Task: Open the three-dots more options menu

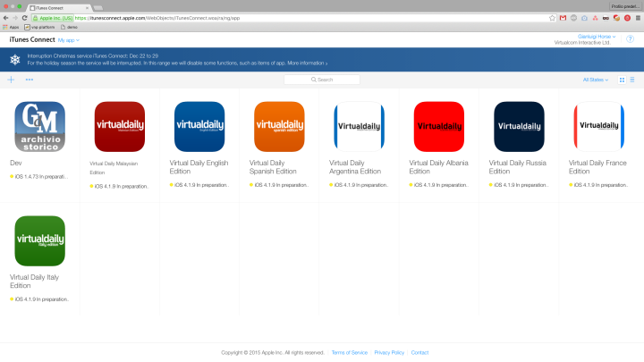Action: [x=30, y=80]
